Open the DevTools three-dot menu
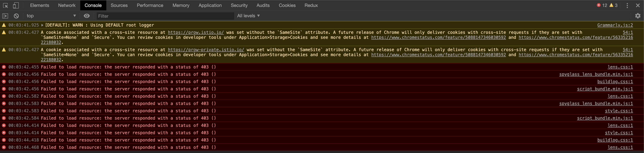644x153 pixels. 627,5
